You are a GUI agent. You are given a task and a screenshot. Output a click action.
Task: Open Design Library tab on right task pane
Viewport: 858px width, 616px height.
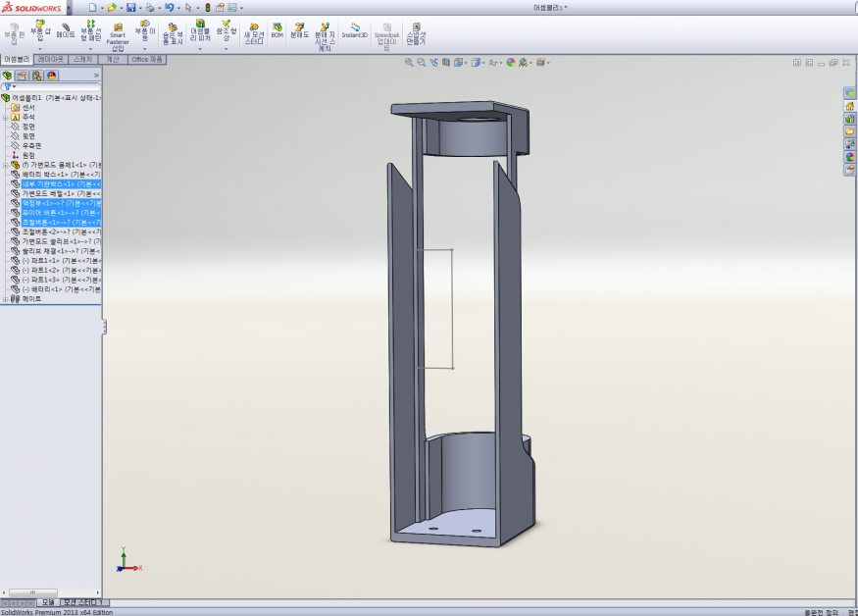(849, 119)
